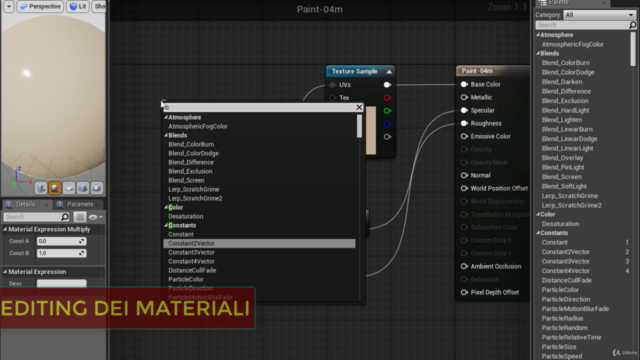Click the Parameters tab icon
This screenshot has height=360, width=640.
pos(60,204)
